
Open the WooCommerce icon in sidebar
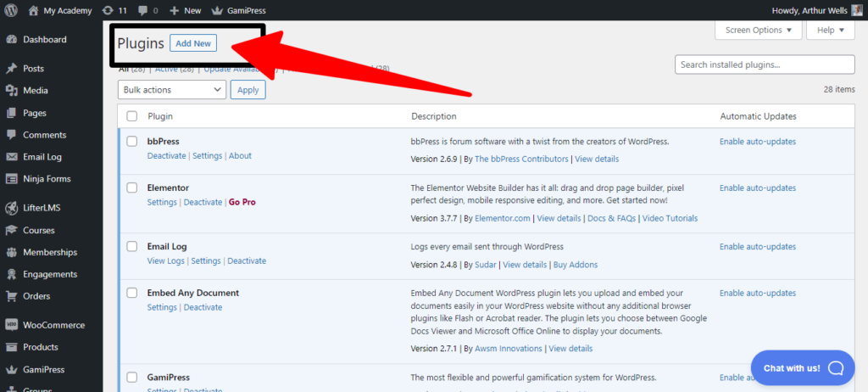point(11,325)
